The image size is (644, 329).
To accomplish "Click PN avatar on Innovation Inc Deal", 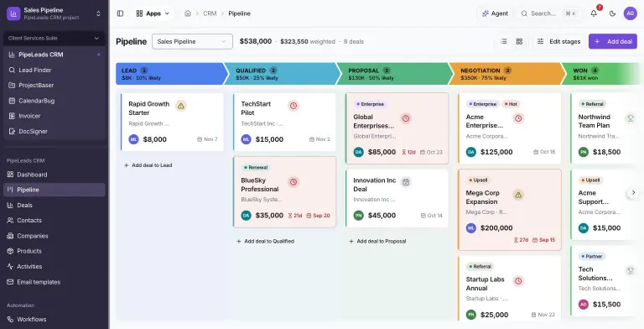I will [359, 216].
